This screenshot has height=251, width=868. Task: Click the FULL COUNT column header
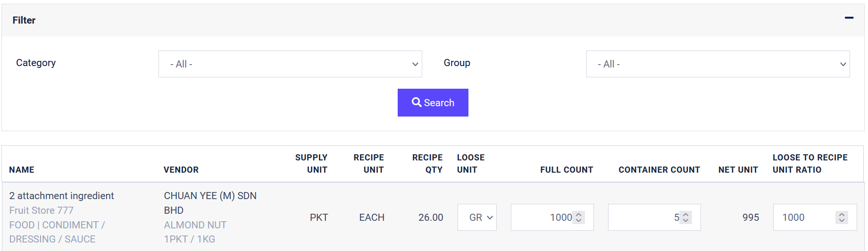567,170
